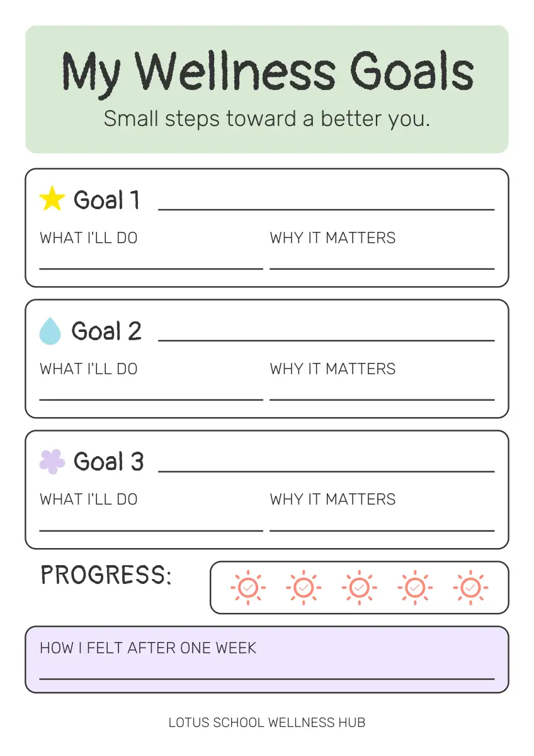Mark the fifth sun progress icon
The width and height of the screenshot is (534, 756).
coord(470,587)
